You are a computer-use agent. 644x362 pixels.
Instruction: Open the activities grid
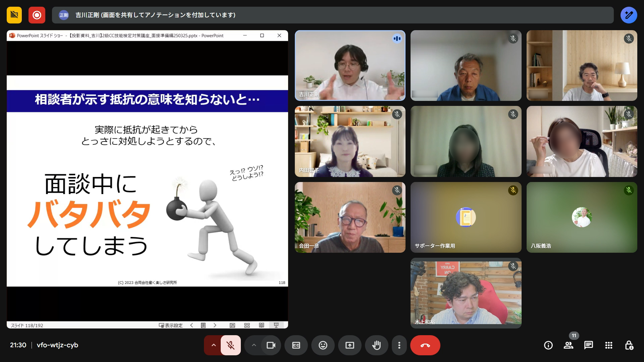(608, 345)
